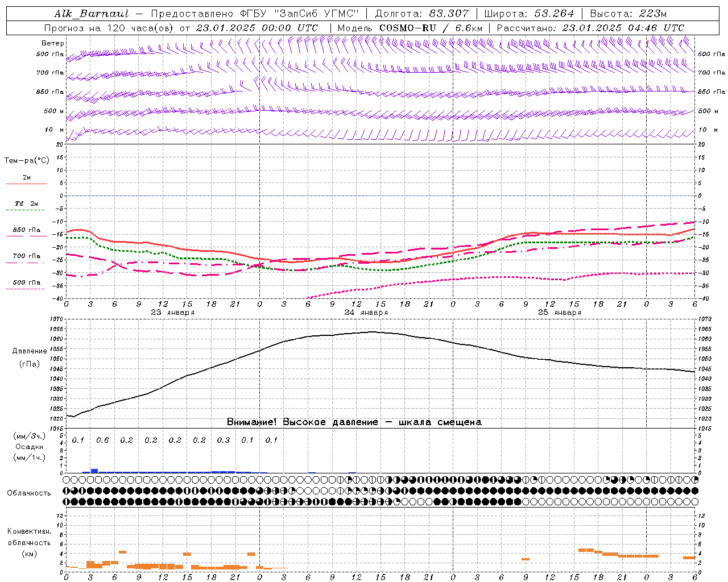The height and width of the screenshot is (582, 728).
Task: Click the tallest blue precipitation bar
Action: click(x=94, y=471)
